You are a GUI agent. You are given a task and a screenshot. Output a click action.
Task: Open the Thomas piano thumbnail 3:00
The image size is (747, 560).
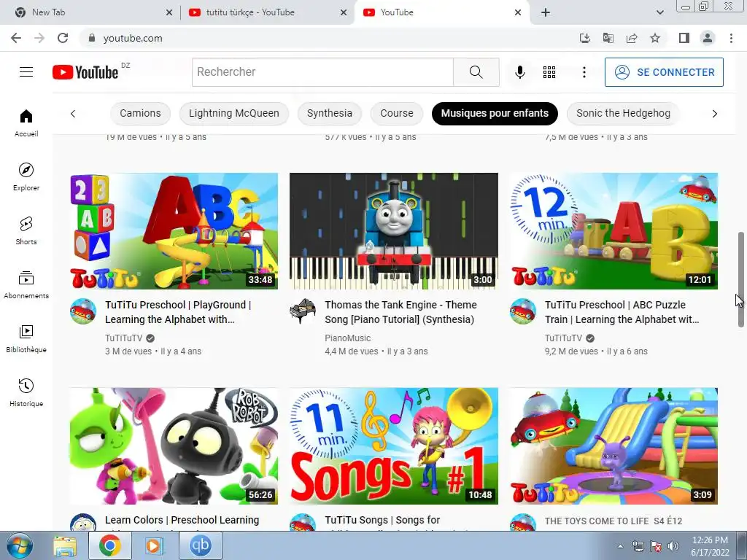click(x=394, y=231)
